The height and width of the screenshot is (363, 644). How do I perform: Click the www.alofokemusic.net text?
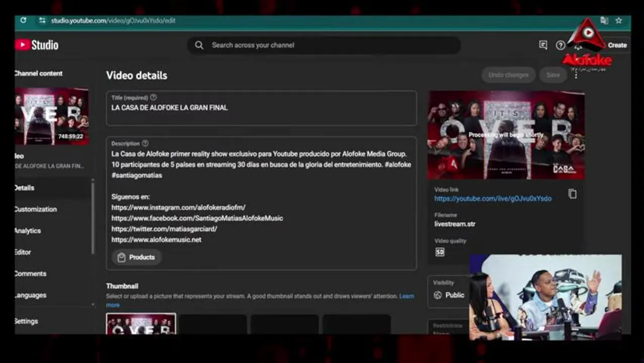156,240
